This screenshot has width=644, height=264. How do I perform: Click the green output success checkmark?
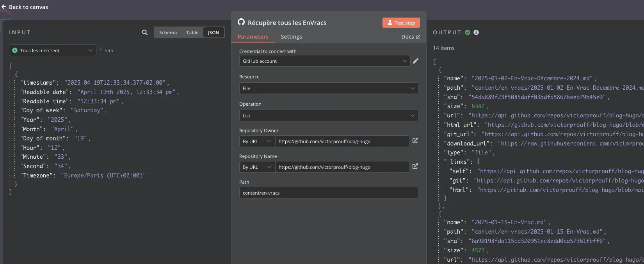coord(468,32)
